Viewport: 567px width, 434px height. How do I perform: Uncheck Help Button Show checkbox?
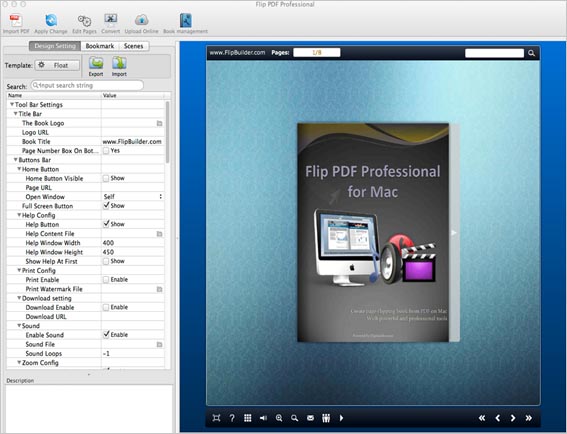point(106,224)
